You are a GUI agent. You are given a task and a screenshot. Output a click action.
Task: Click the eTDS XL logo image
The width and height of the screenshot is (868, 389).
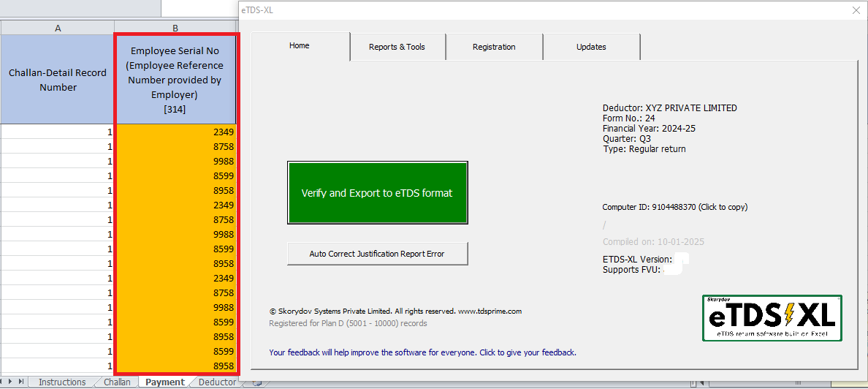pos(772,317)
